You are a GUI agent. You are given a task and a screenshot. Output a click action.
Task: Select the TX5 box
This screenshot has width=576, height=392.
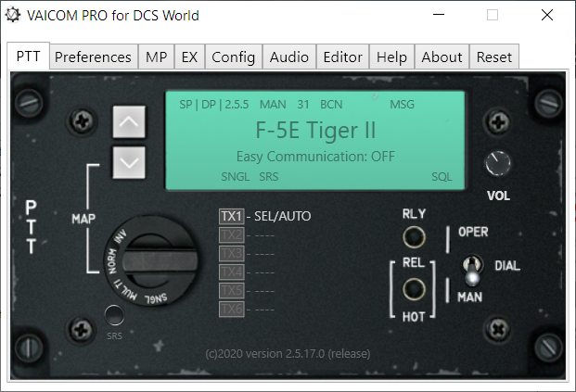(x=232, y=291)
